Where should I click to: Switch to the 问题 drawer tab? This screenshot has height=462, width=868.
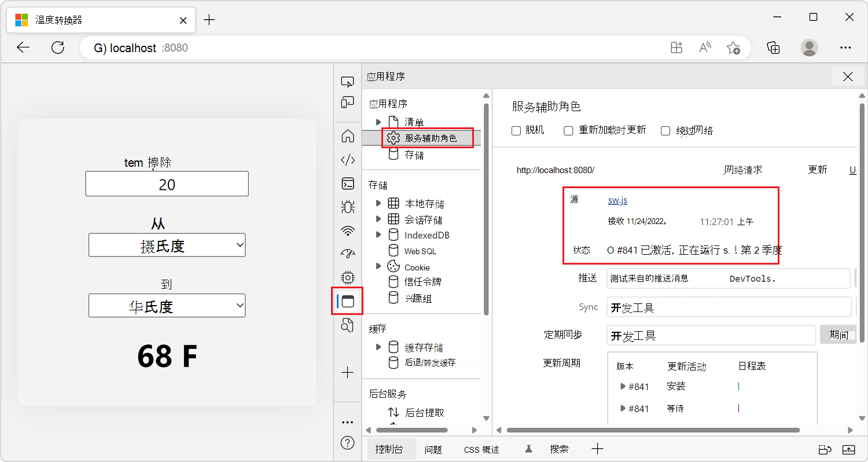click(x=433, y=449)
